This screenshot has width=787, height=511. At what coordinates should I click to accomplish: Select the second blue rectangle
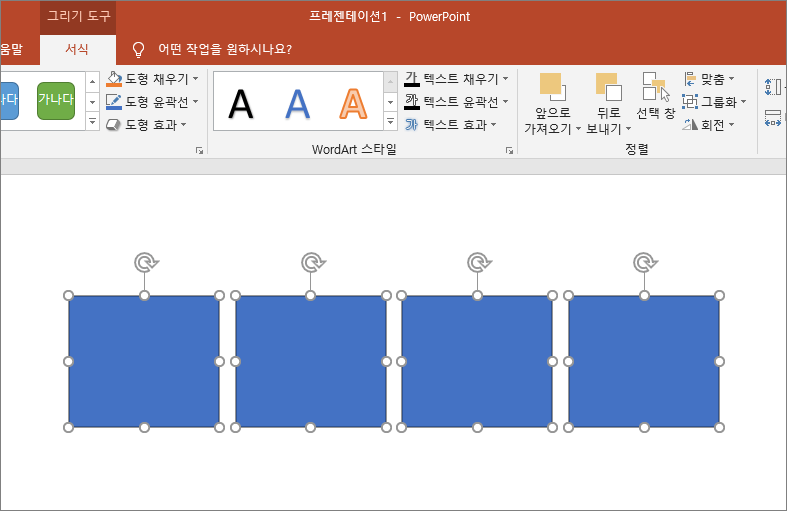click(311, 361)
